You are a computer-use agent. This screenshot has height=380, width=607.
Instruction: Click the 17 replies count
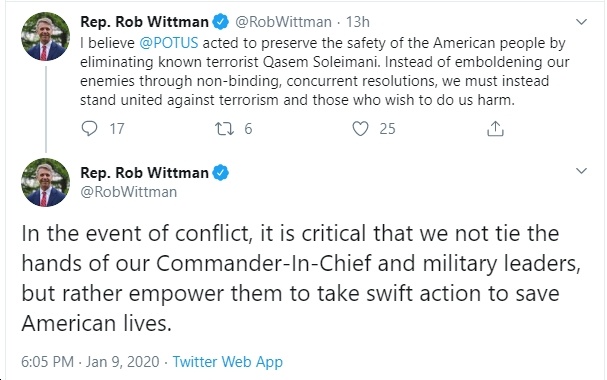117,129
